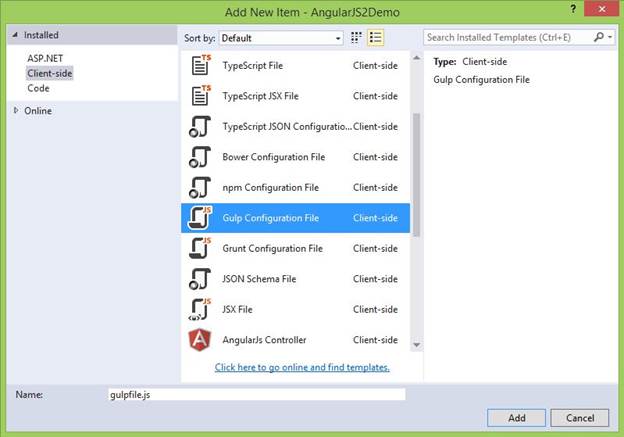Screen dimensions: 624x437
Task: Select the Client-side category
Action: click(x=50, y=73)
